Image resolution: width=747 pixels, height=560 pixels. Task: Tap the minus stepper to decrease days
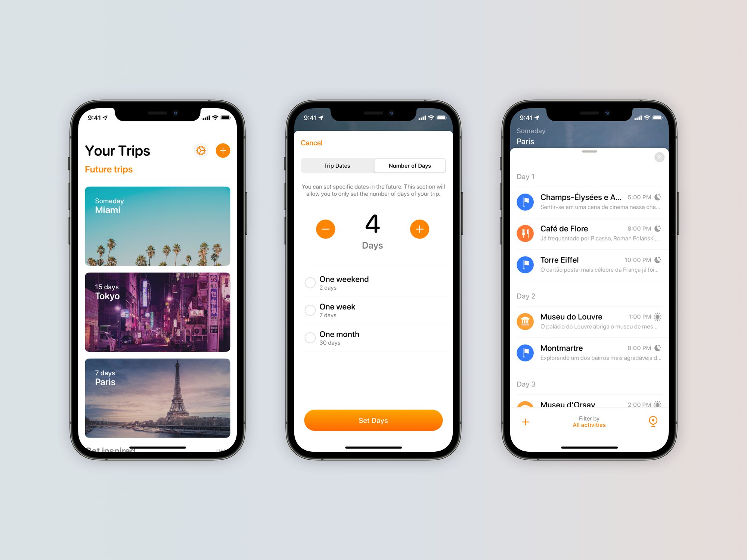[325, 229]
